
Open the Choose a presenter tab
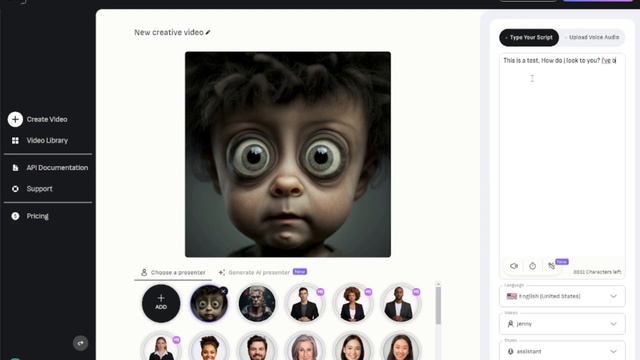(x=173, y=273)
